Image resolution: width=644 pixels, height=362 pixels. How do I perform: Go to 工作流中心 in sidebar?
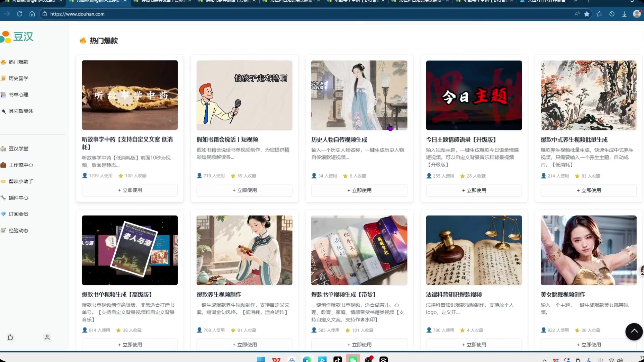[21, 165]
